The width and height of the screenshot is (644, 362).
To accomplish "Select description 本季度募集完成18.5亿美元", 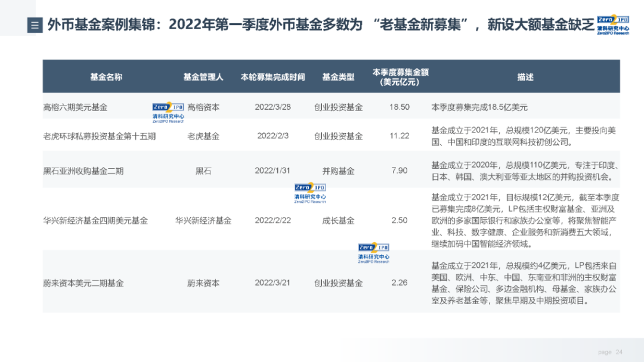I will coord(479,107).
